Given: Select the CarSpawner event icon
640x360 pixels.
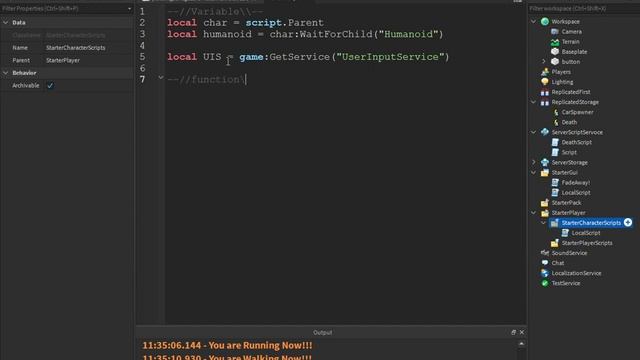Looking at the screenshot, I should 555,112.
